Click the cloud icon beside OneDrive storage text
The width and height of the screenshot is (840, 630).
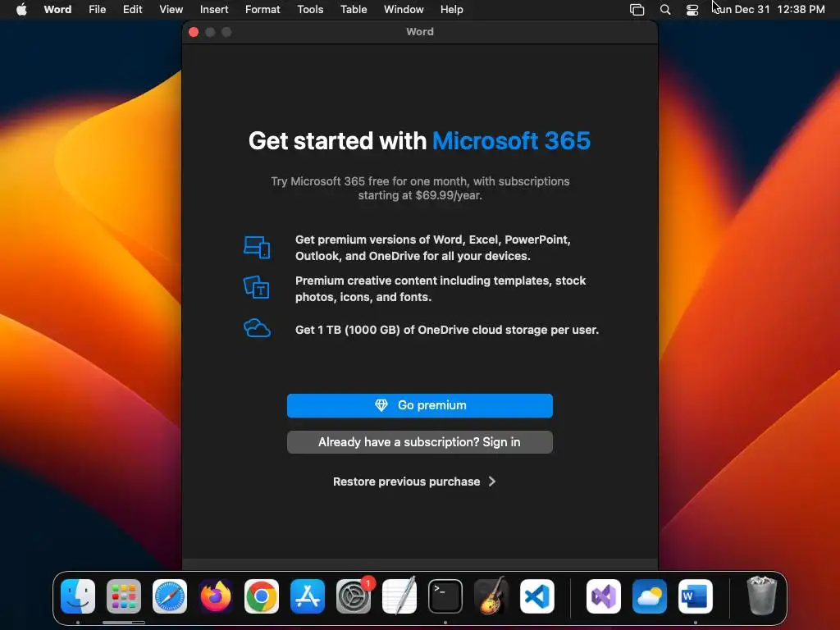coord(257,328)
